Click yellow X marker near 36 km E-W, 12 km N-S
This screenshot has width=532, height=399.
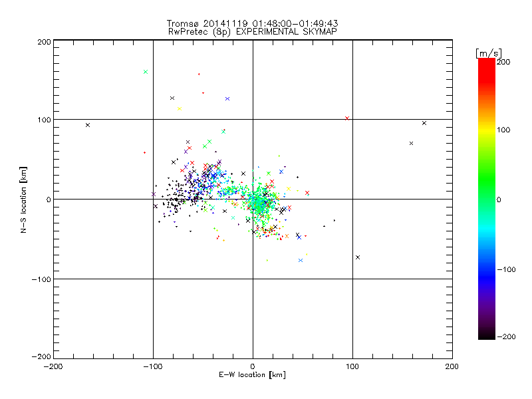[289, 189]
